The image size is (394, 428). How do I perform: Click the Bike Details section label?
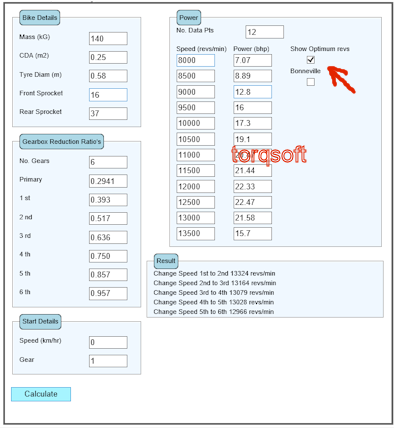point(40,18)
